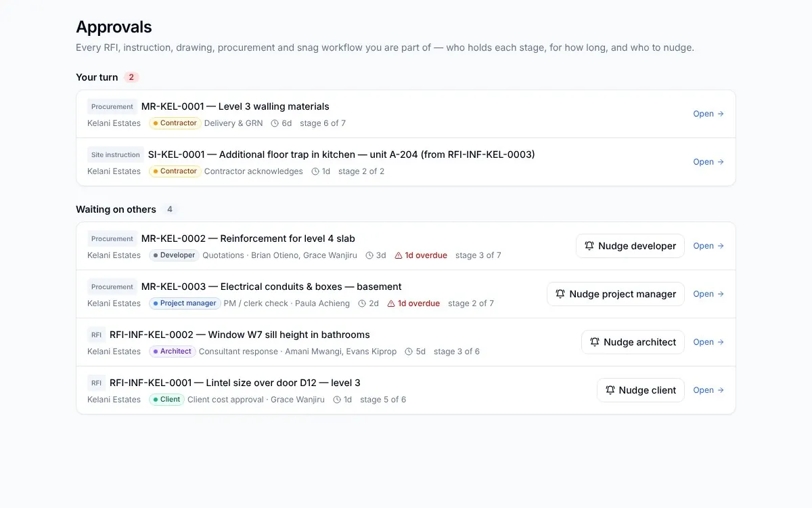This screenshot has width=812, height=508.
Task: Open MR-KEL-0003 electrical conduits request
Action: pyautogui.click(x=708, y=294)
